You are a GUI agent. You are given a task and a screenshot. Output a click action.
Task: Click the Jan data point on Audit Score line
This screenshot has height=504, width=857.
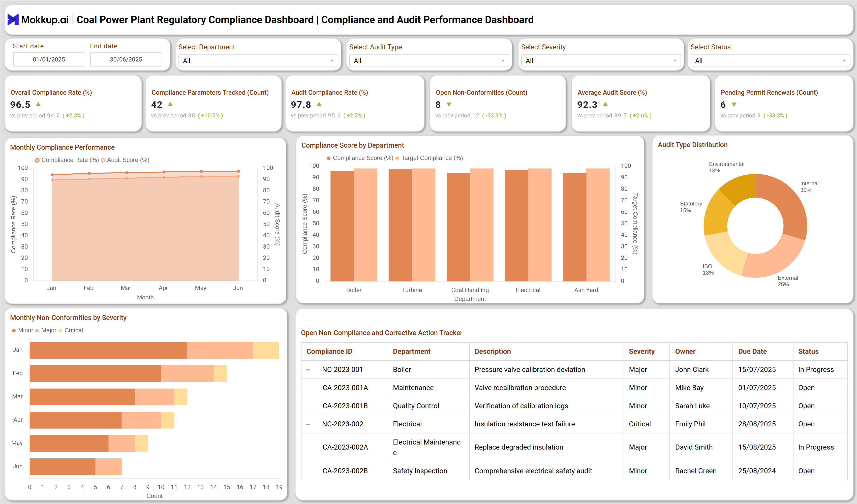pyautogui.click(x=52, y=180)
